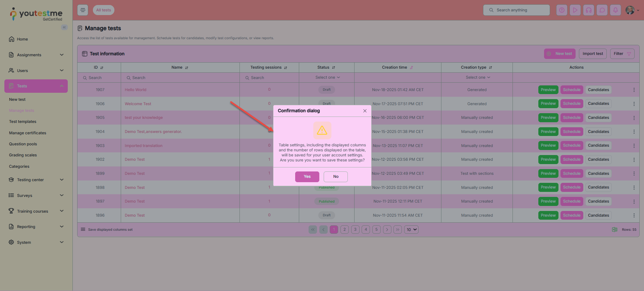Open Status filter Select one dropdown
Viewport: 644px width, 291px height.
pyautogui.click(x=327, y=77)
